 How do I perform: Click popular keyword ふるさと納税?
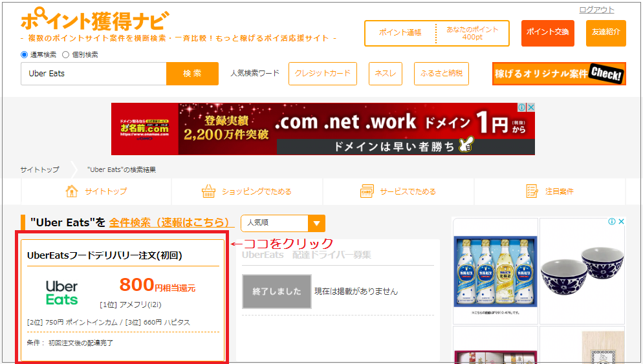pyautogui.click(x=441, y=73)
